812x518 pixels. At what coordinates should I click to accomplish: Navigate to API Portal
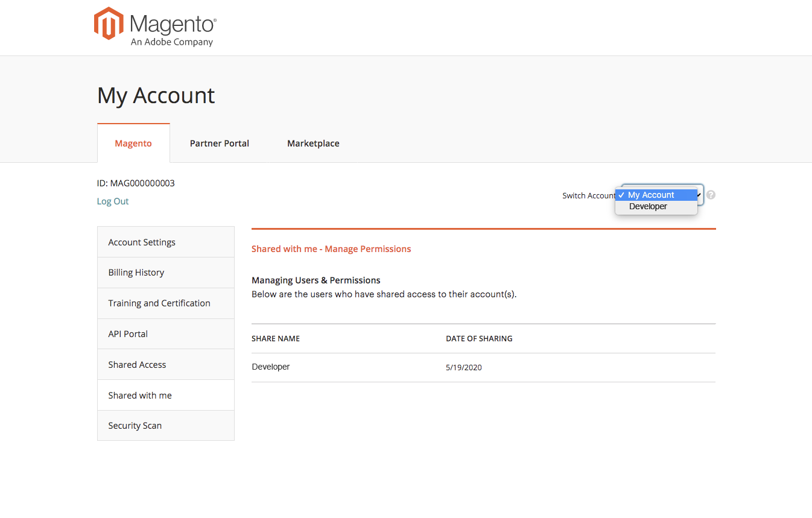click(x=166, y=334)
